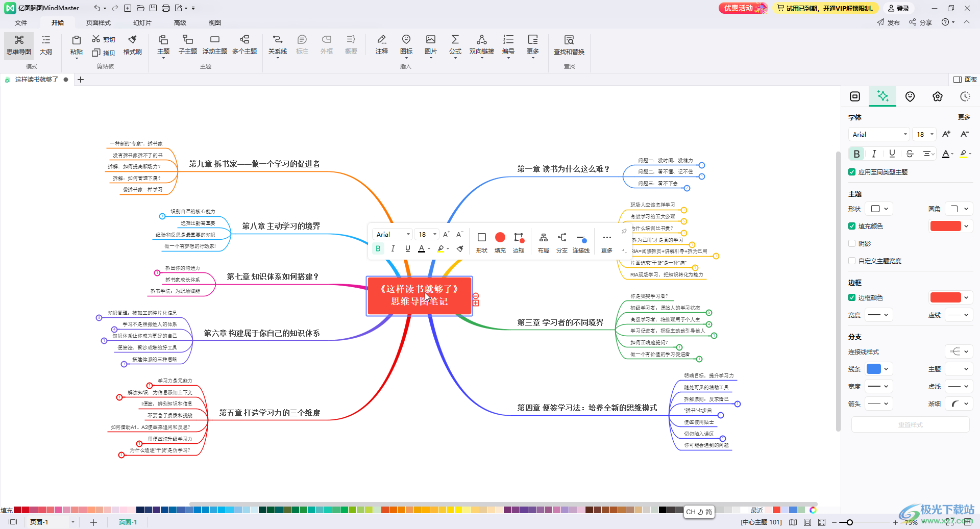Screen dimensions: 980x529
Task: Open the 图标 icon inserter
Action: click(x=406, y=45)
